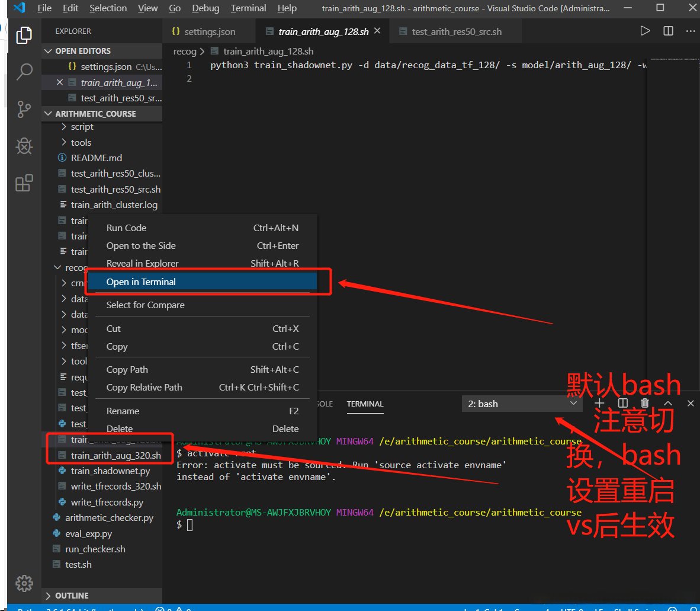
Task: Select Copy Relative Path menu entry
Action: 144,388
